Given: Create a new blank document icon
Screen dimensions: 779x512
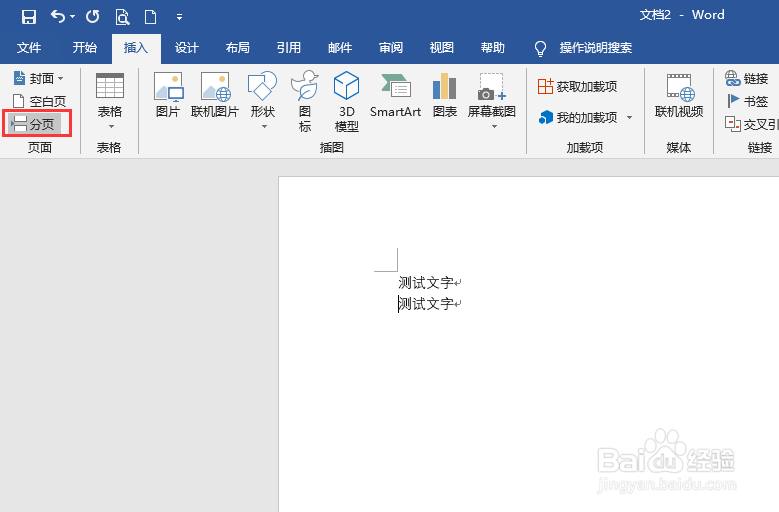Looking at the screenshot, I should click(151, 17).
